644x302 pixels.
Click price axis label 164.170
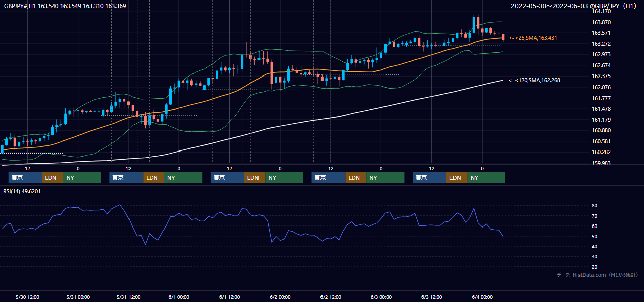tap(602, 11)
